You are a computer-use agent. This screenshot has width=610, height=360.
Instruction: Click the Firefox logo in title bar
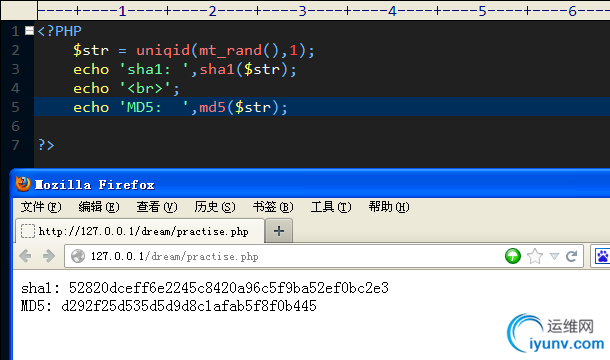click(x=23, y=184)
